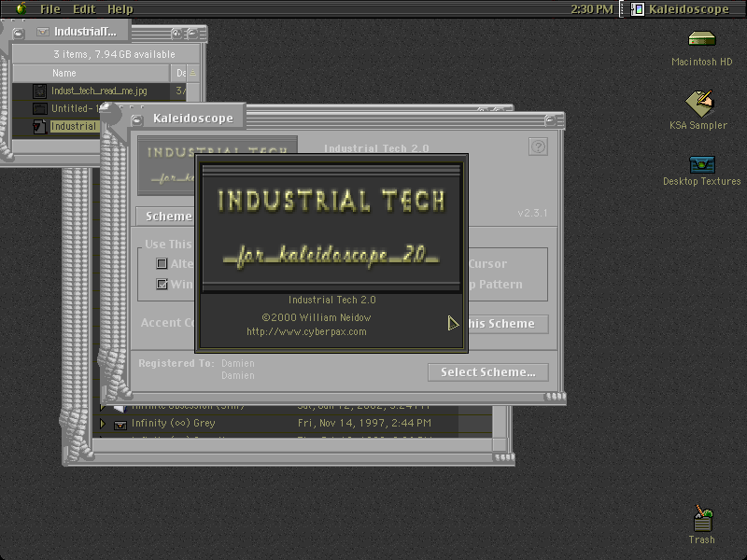Select the Desktop Textures icon
This screenshot has height=560, width=747.
(702, 165)
